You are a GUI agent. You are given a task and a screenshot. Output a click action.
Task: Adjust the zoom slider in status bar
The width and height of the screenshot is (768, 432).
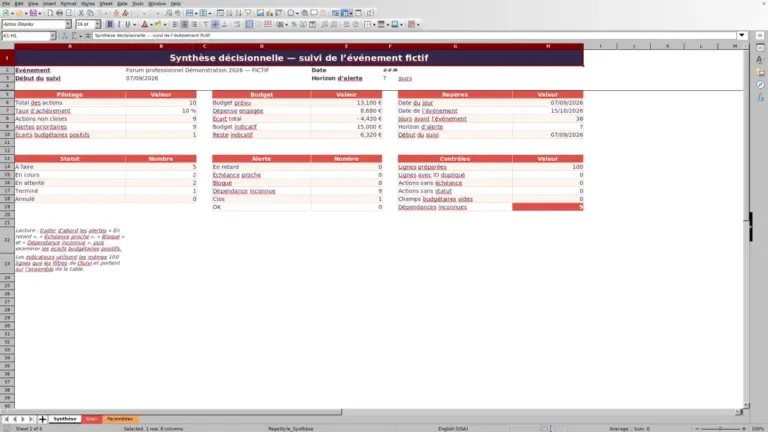tap(720, 429)
